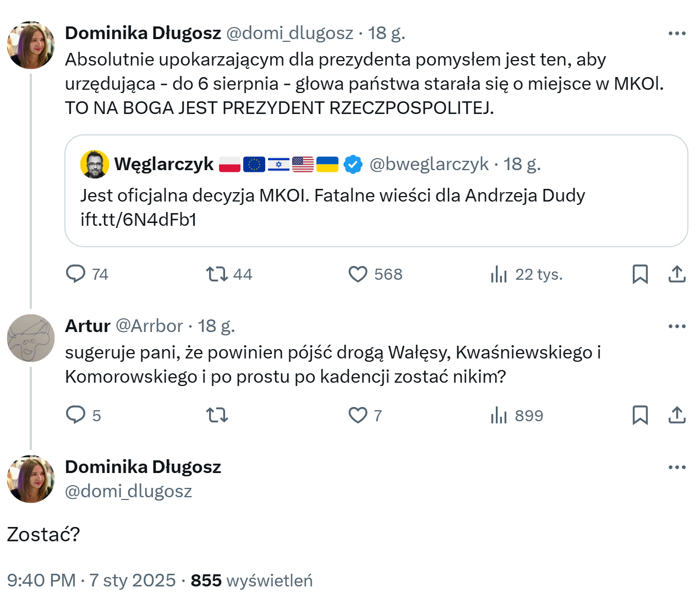Like the tweet with 568 likes
The width and height of the screenshot is (700, 598).
pyautogui.click(x=358, y=274)
